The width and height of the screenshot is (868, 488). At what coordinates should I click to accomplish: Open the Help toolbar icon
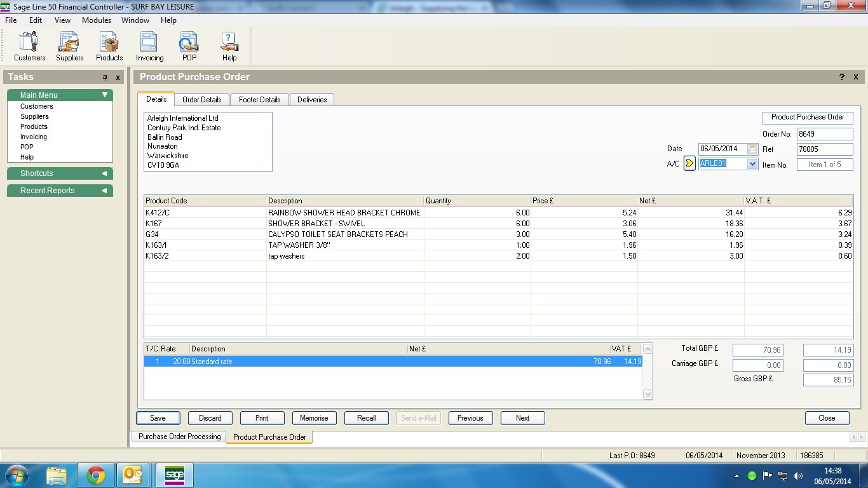(229, 46)
